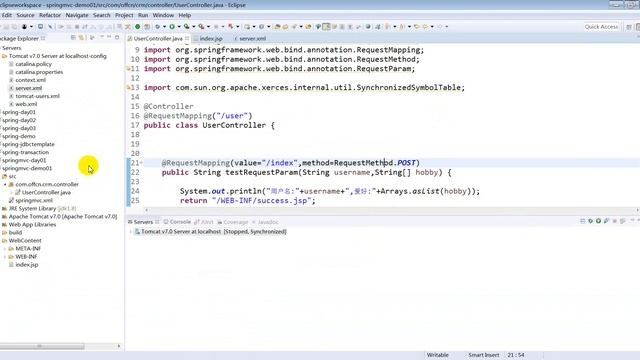Image resolution: width=640 pixels, height=360 pixels.
Task: Click the editor horizontal scrollbar left arrow
Action: (147, 210)
